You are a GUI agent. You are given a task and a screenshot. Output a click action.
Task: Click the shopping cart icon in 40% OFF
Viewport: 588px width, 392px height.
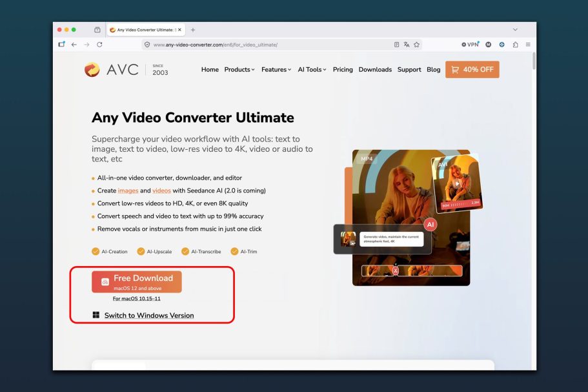pos(455,70)
